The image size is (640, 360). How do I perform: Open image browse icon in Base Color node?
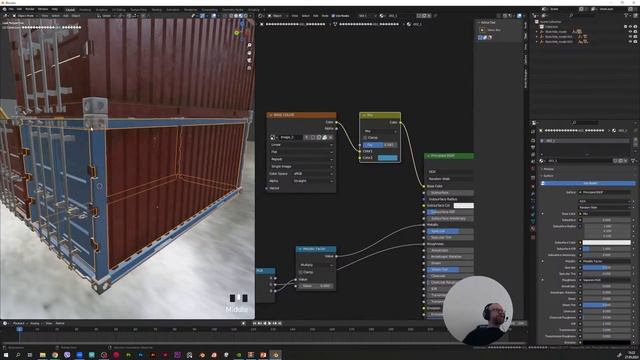click(x=273, y=138)
